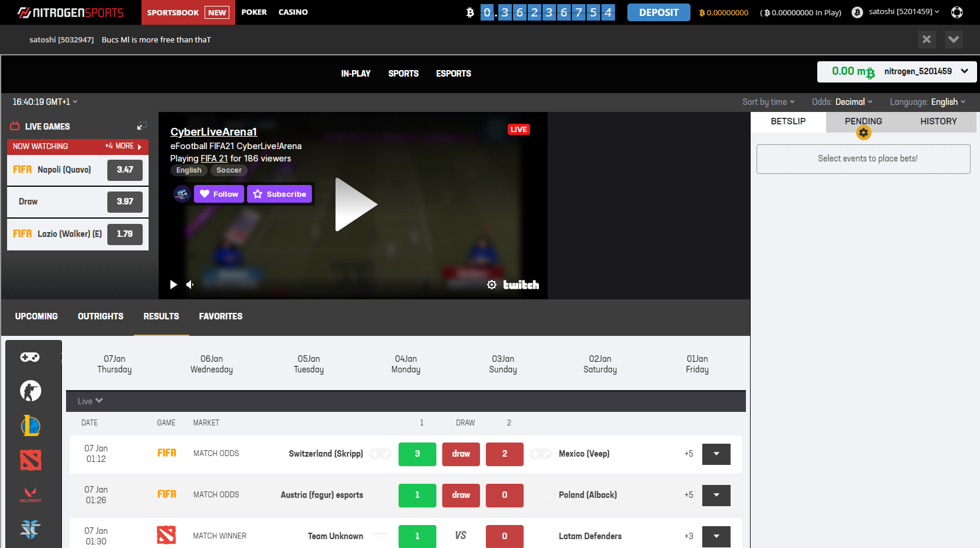The width and height of the screenshot is (980, 548).
Task: Go to In-Play menu
Action: [356, 74]
